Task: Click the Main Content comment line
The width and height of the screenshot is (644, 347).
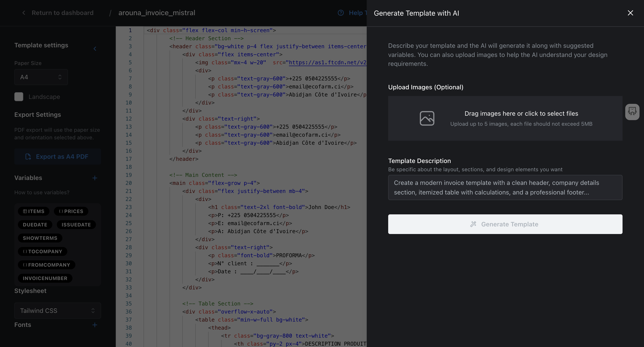Action: pos(203,175)
